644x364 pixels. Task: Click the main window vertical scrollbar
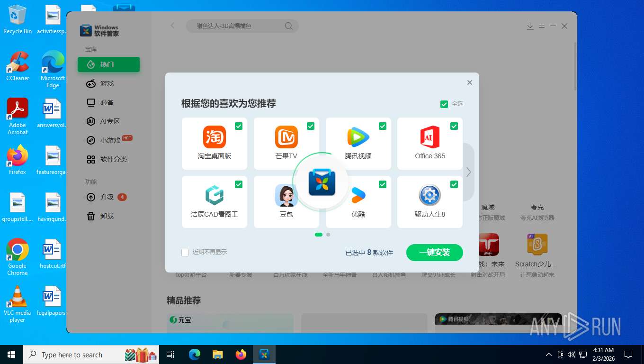(x=575, y=66)
